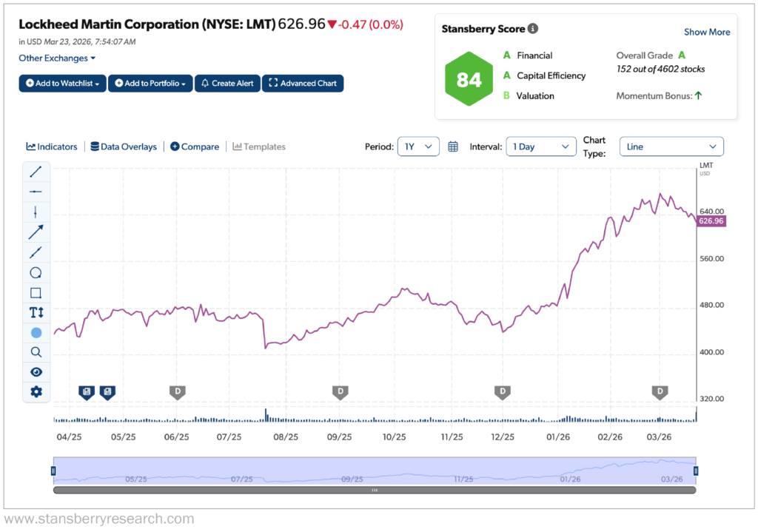Open the Data Overlays menu
Viewport: 758px width, 532px height.
[x=124, y=147]
